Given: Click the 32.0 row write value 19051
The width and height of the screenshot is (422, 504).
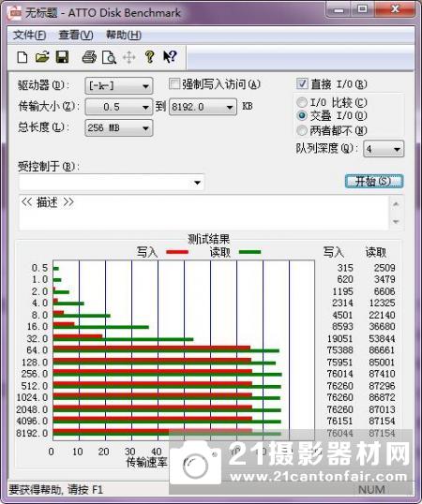Looking at the screenshot, I should (x=340, y=338).
